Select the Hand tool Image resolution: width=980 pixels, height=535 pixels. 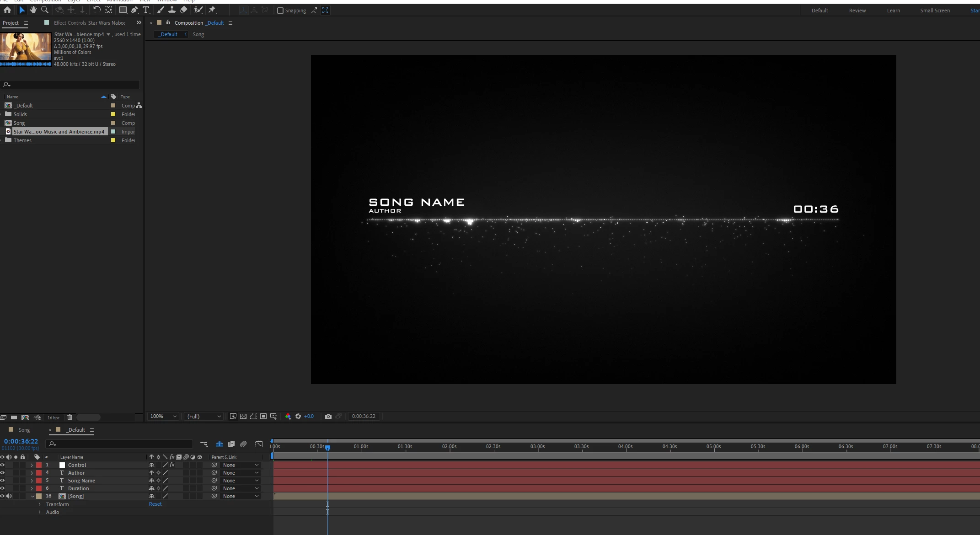[x=33, y=10]
